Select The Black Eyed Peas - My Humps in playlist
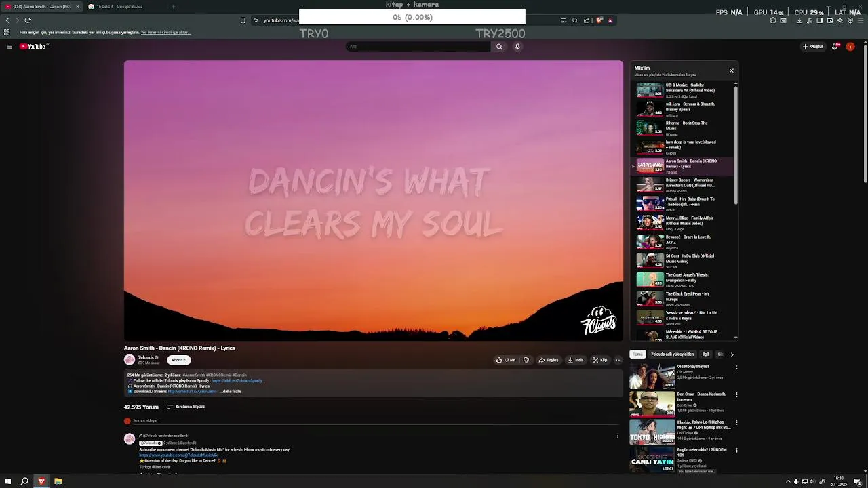This screenshot has width=868, height=488. [x=684, y=299]
